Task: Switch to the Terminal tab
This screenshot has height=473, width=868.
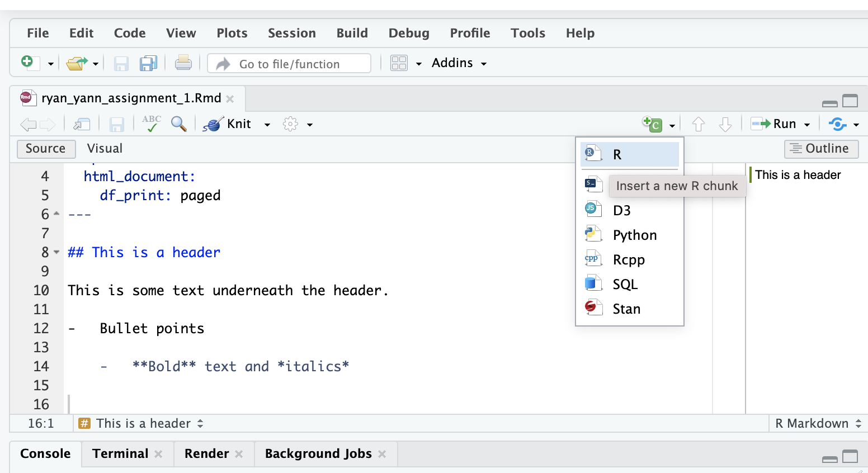Action: [120, 453]
